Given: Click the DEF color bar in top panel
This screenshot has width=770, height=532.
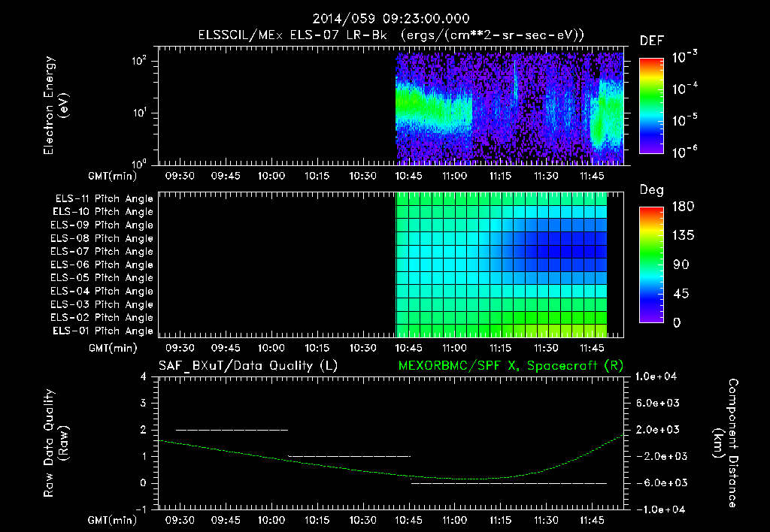Looking at the screenshot, I should [x=651, y=105].
